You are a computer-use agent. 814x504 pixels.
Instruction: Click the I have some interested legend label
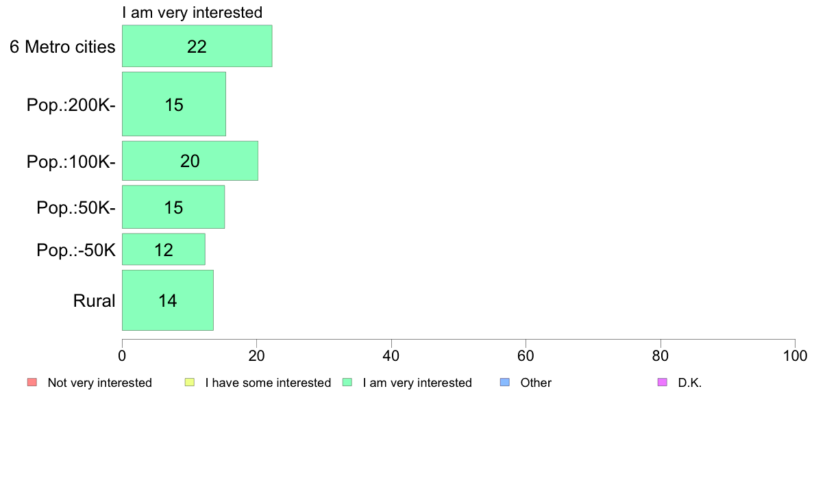268,383
